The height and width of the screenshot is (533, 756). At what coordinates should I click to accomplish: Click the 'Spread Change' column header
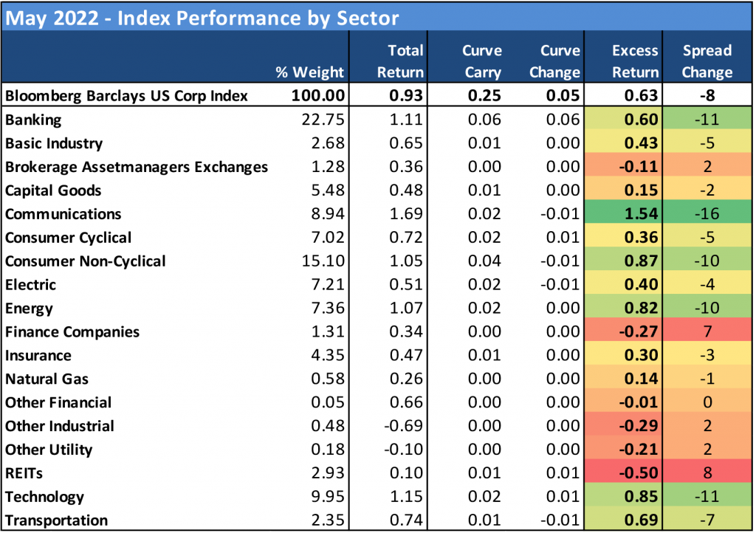pyautogui.click(x=707, y=61)
